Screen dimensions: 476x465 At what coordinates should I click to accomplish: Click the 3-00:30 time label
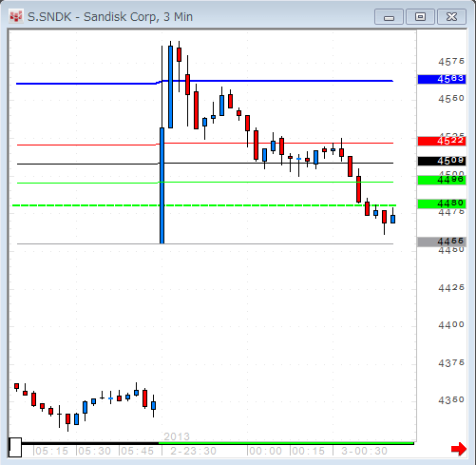click(364, 451)
